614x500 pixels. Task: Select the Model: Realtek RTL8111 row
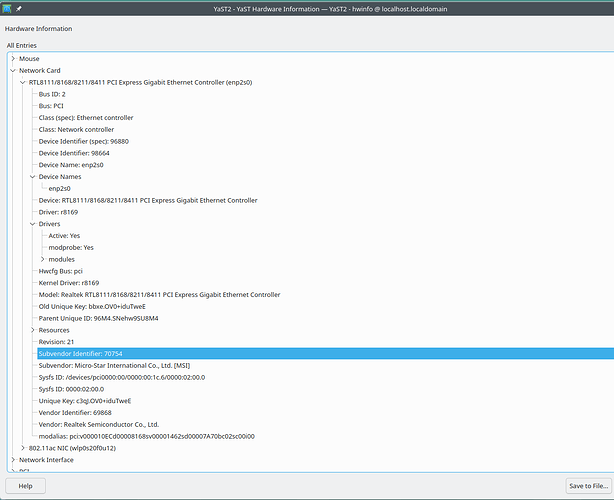(x=159, y=294)
